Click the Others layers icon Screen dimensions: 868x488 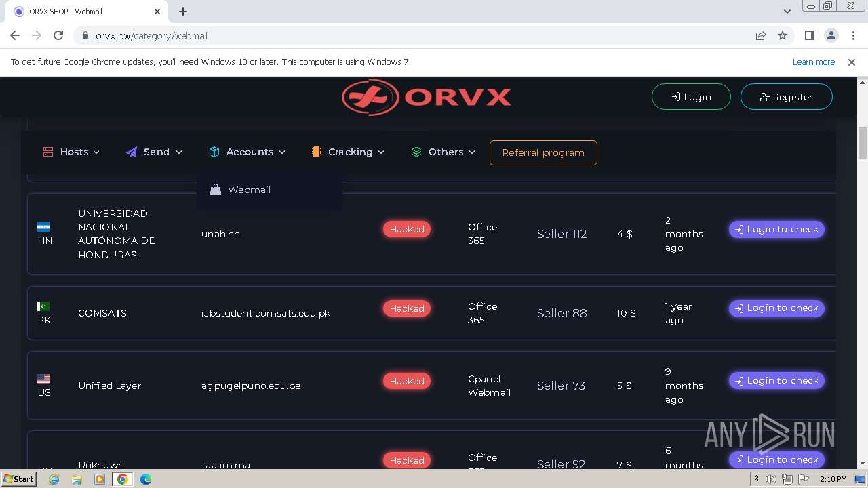click(416, 152)
